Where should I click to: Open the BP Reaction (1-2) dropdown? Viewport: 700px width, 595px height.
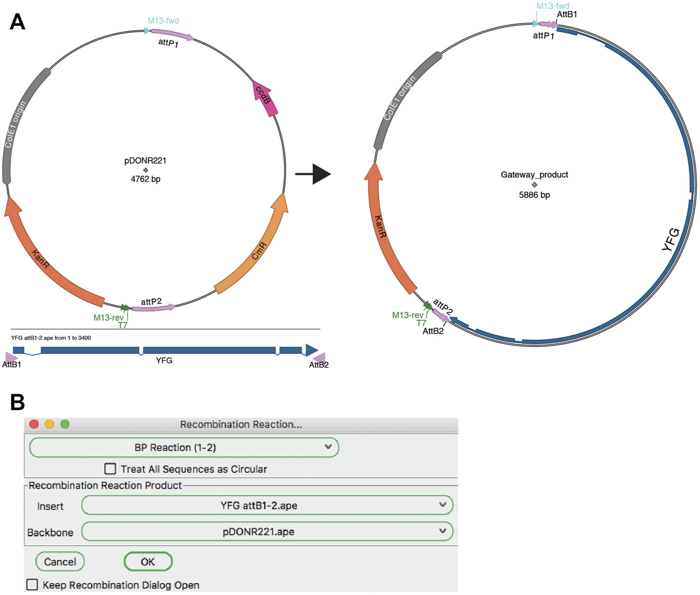click(184, 448)
